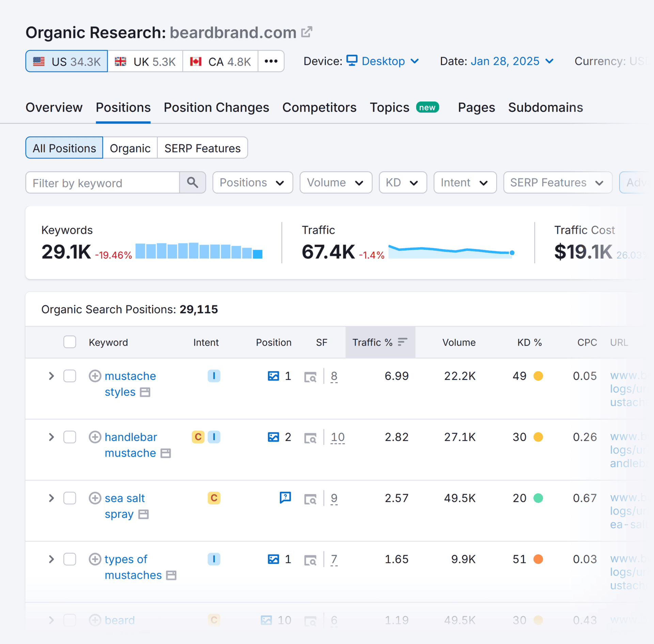This screenshot has height=644, width=654.
Task: Expand the mustache styles row
Action: [51, 376]
